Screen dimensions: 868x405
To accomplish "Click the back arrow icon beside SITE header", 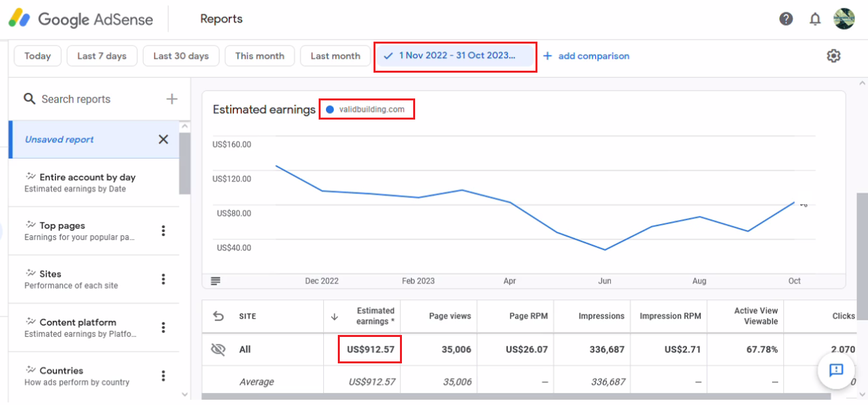I will (218, 316).
